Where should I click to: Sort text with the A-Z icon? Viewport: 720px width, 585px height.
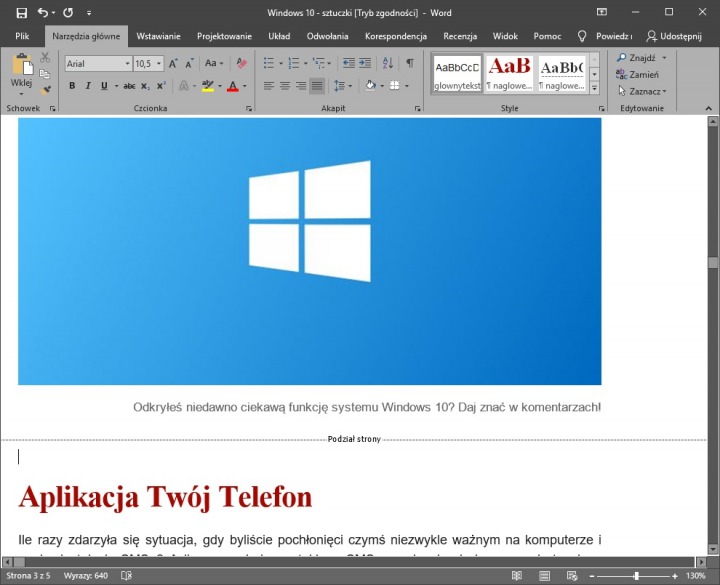pyautogui.click(x=388, y=63)
